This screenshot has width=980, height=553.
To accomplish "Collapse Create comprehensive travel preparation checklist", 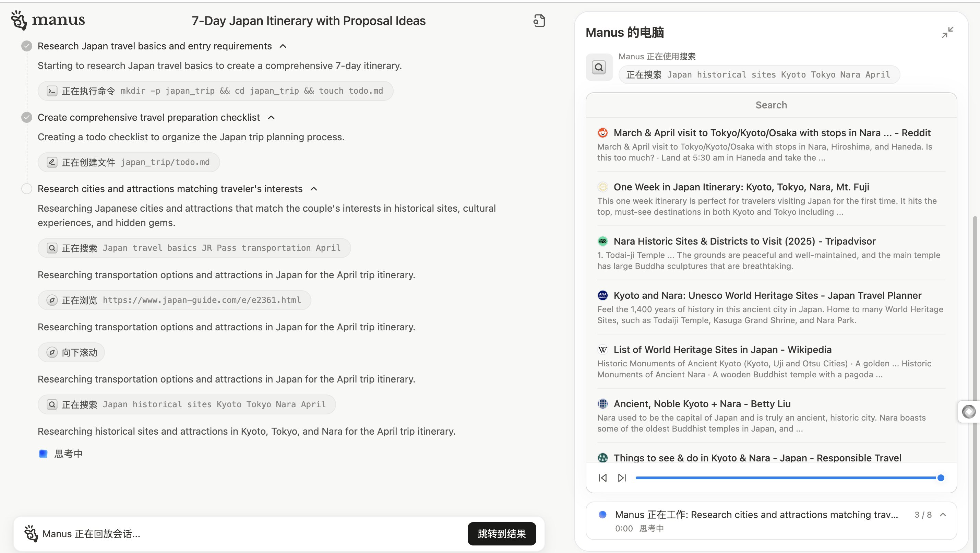I will click(x=271, y=118).
